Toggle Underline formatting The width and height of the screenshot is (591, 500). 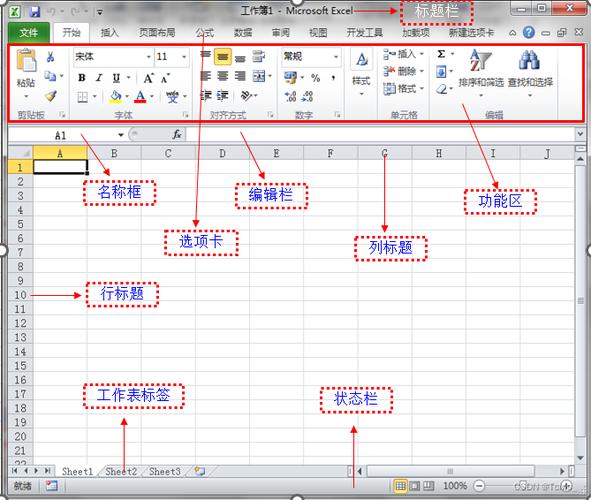[116, 78]
